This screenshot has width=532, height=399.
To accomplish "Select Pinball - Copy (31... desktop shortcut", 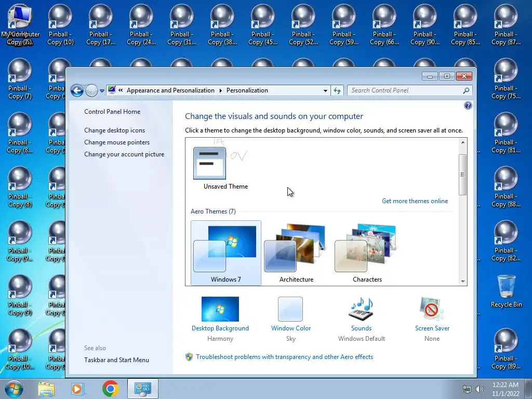I will pyautogui.click(x=181, y=24).
